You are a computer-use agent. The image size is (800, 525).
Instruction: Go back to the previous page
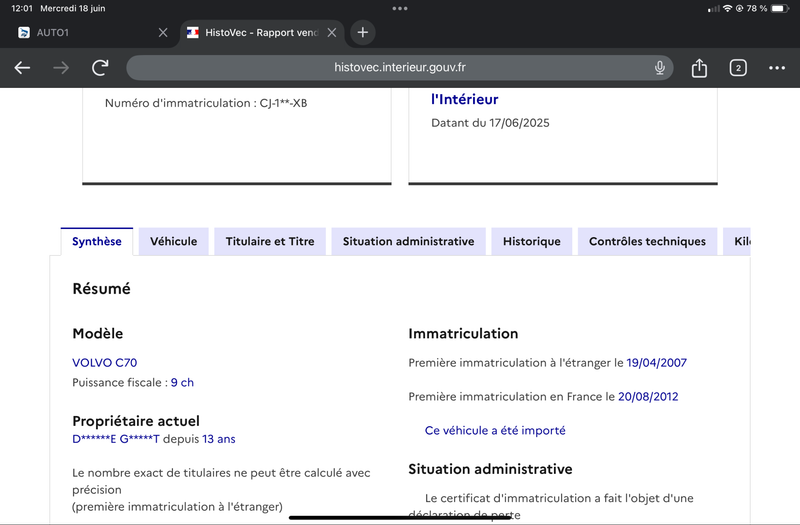22,67
